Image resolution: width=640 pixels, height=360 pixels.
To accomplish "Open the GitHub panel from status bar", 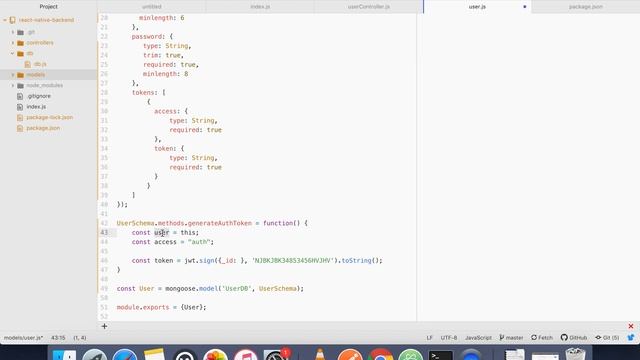I will (x=574, y=338).
